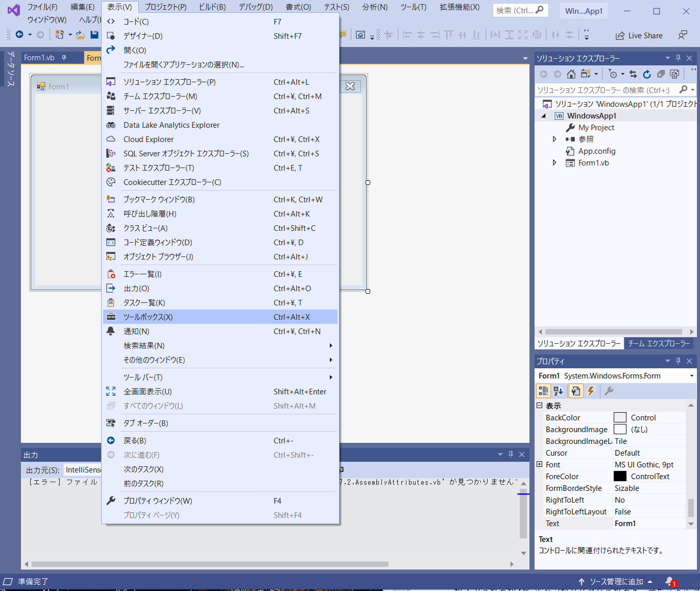Click Add to Source Control in status bar
Viewport: 700px width, 591px height.
click(616, 581)
